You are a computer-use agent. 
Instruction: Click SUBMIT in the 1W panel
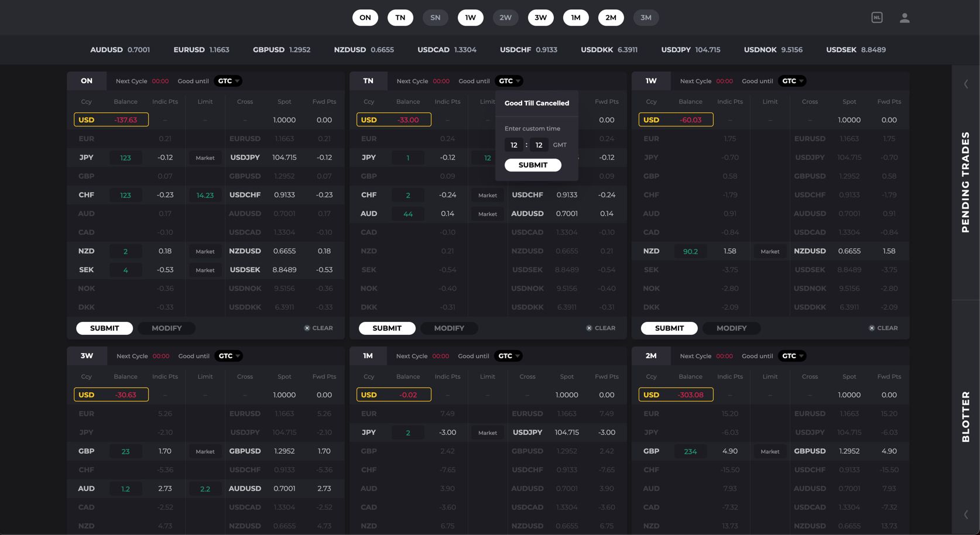669,328
